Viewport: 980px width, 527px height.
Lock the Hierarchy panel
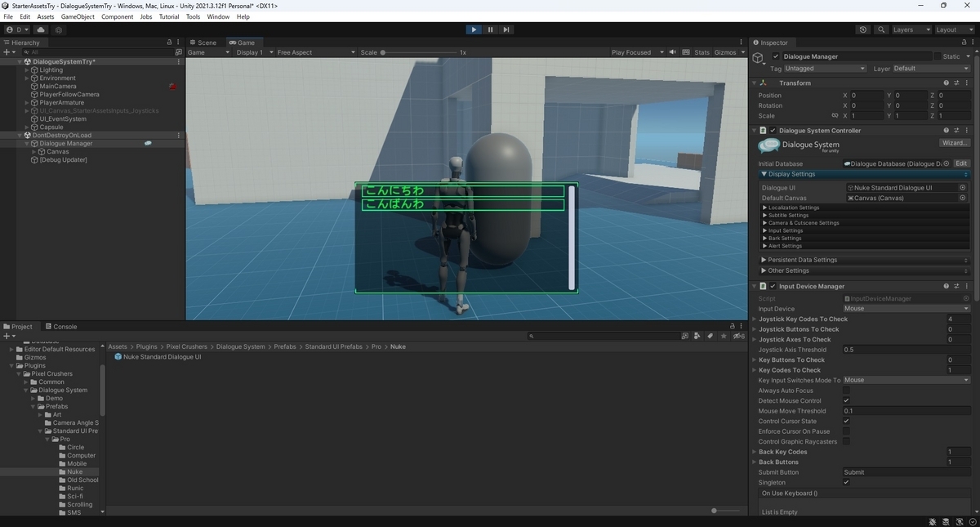pos(169,42)
